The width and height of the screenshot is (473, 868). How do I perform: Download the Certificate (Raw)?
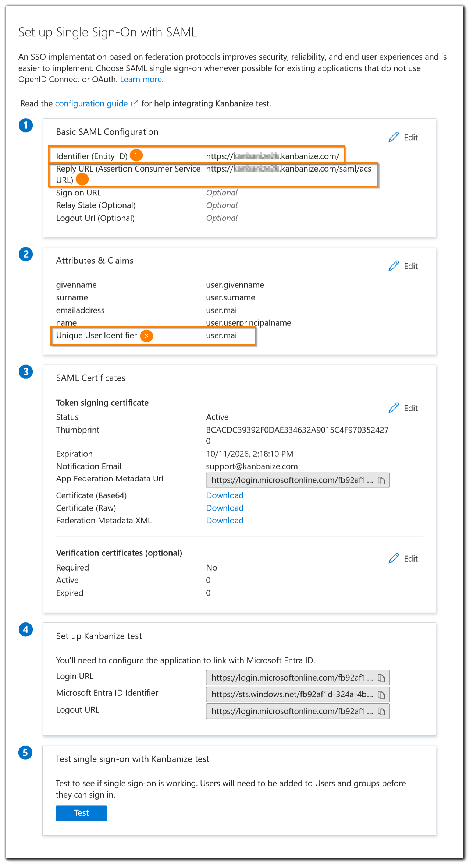click(225, 508)
